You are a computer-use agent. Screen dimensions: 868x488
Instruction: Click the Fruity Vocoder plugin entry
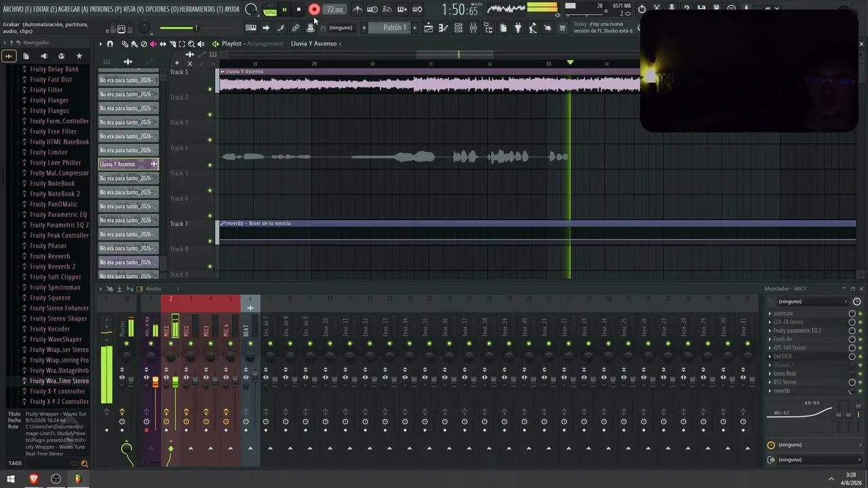tap(50, 329)
